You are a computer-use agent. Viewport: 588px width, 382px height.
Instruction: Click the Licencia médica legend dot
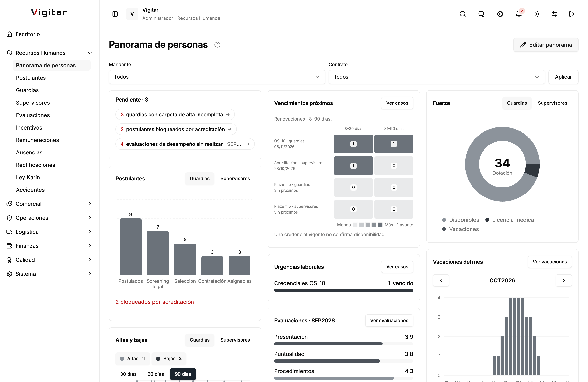point(487,220)
